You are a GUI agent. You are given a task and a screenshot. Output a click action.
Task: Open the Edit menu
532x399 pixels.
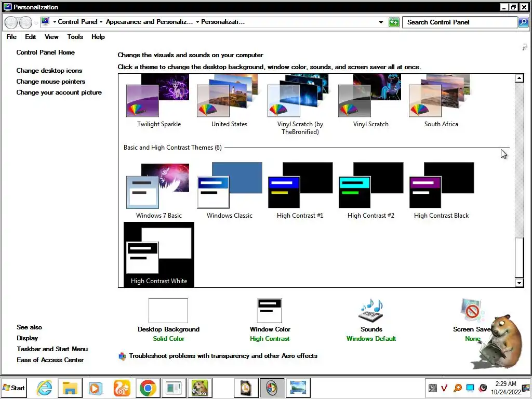point(30,37)
